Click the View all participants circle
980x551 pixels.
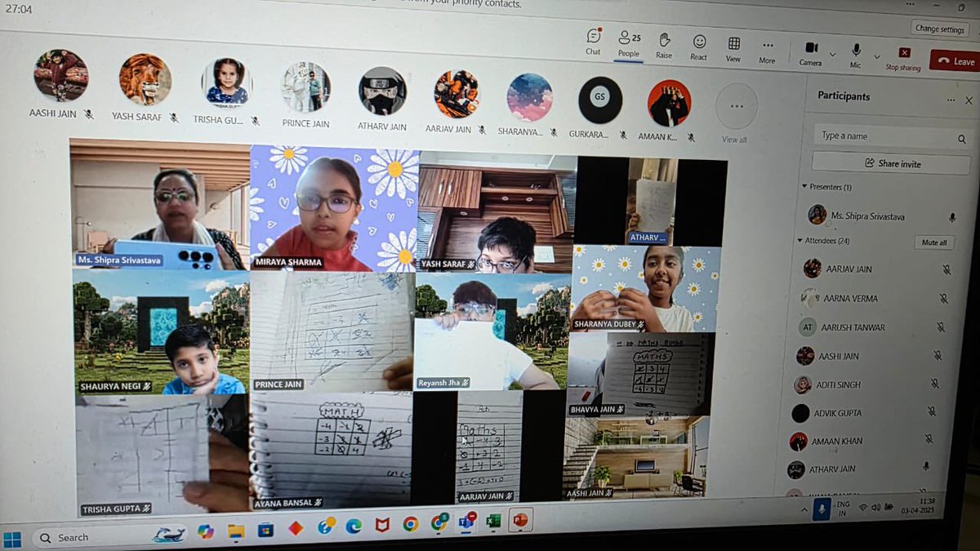[736, 107]
